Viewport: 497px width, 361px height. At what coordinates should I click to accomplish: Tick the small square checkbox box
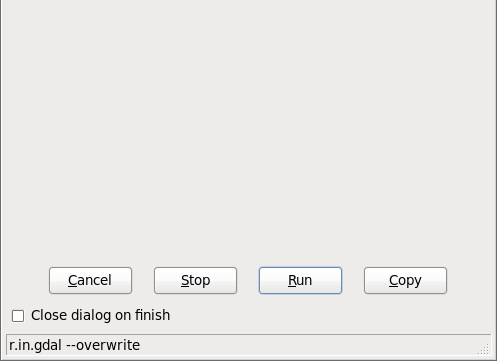tap(18, 316)
